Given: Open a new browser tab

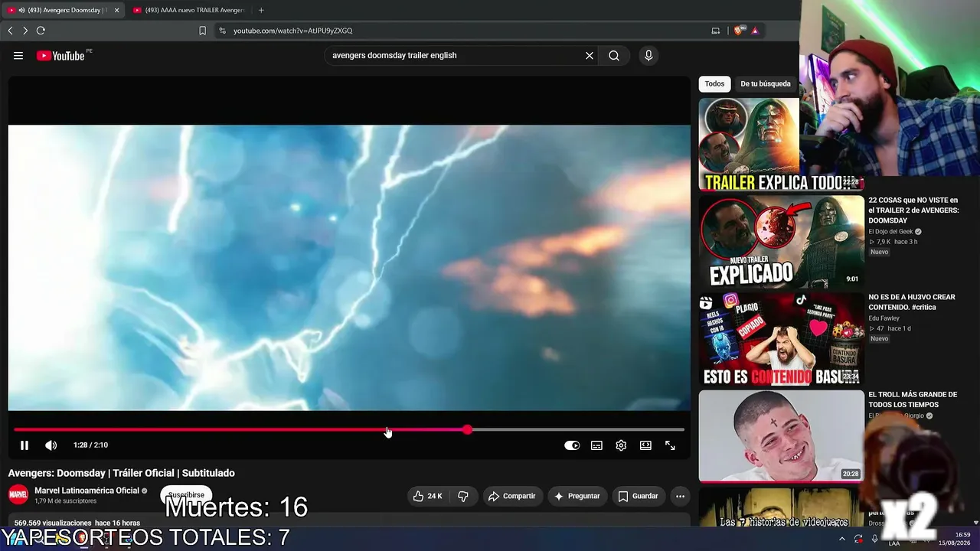Looking at the screenshot, I should (261, 10).
